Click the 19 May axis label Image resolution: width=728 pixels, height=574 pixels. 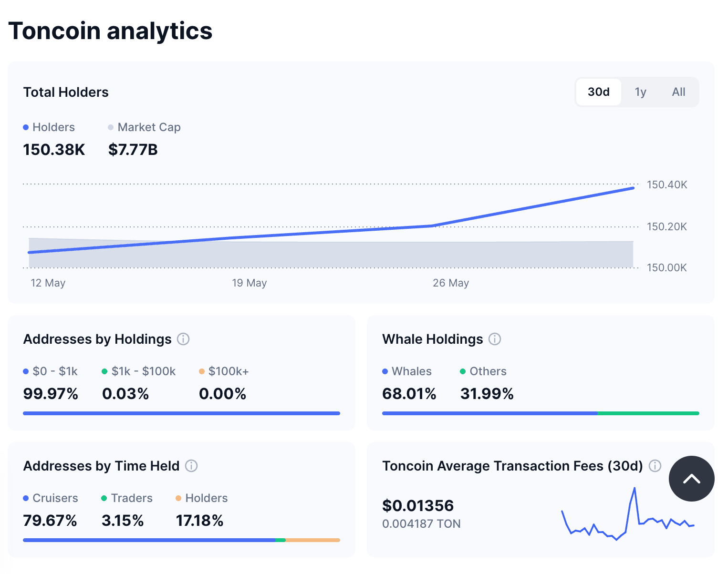pos(250,283)
